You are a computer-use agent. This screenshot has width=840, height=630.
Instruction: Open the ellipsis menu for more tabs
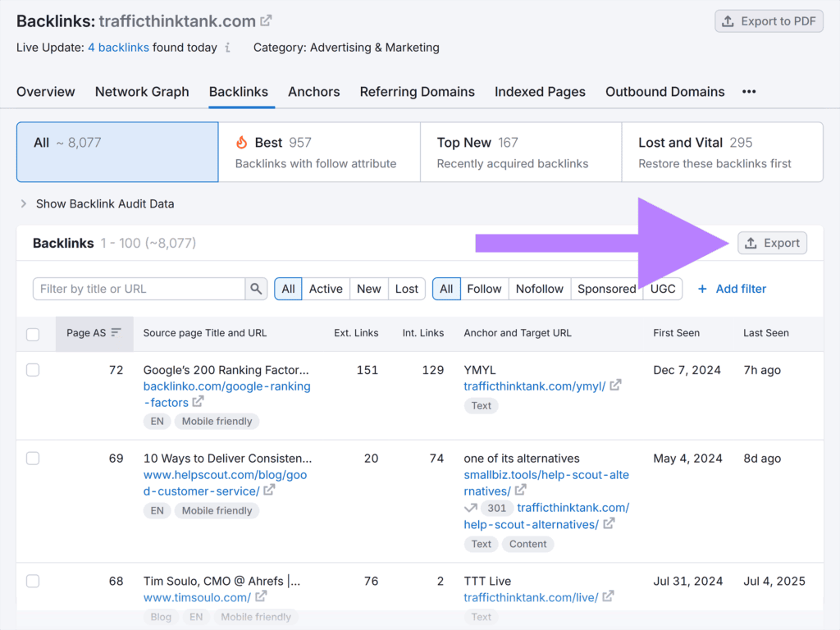click(748, 92)
